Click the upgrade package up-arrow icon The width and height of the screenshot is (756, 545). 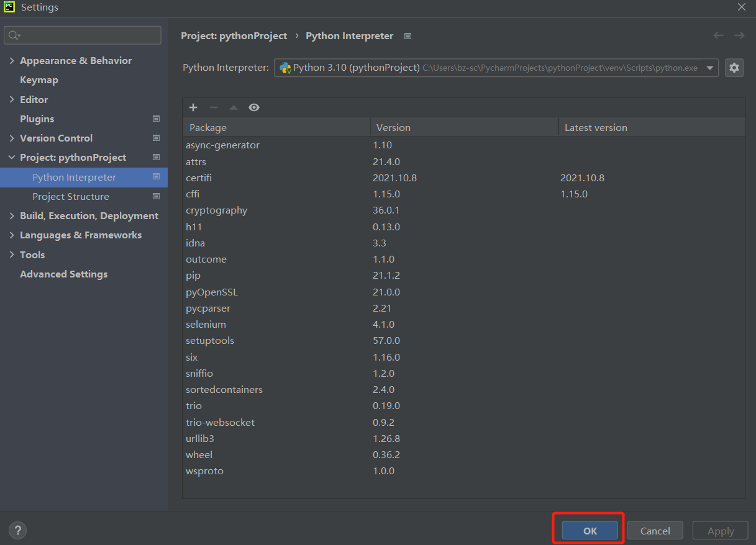coord(234,107)
